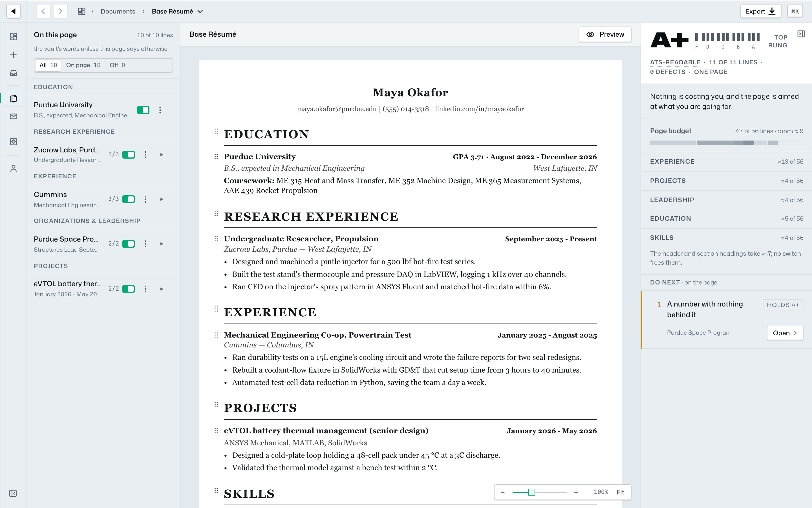Open the Purdue Space Program suggestion
The height and width of the screenshot is (508, 812).
785,333
